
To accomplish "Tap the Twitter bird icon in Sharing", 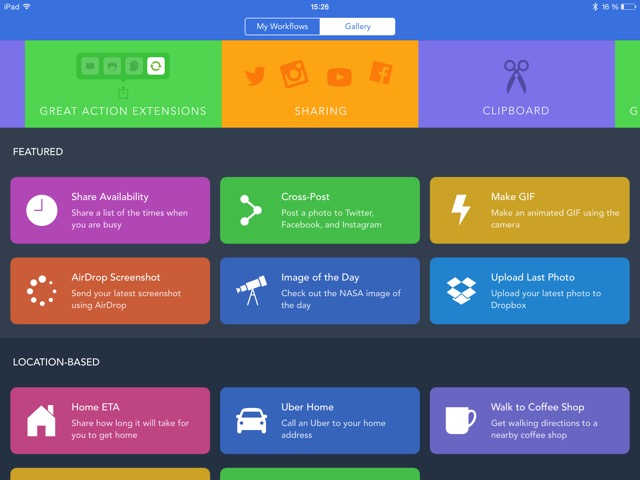I will tap(254, 76).
